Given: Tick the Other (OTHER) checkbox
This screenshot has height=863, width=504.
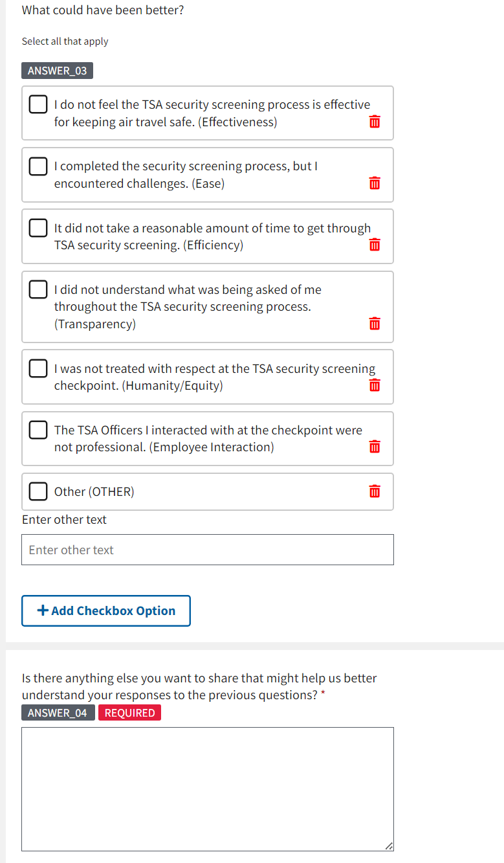Looking at the screenshot, I should click(x=38, y=491).
